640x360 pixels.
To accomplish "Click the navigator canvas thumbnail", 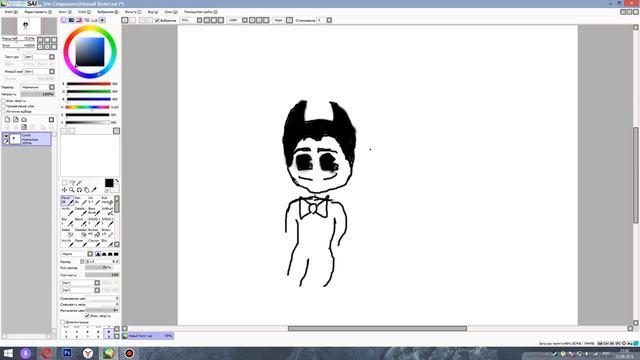I will 29,26.
